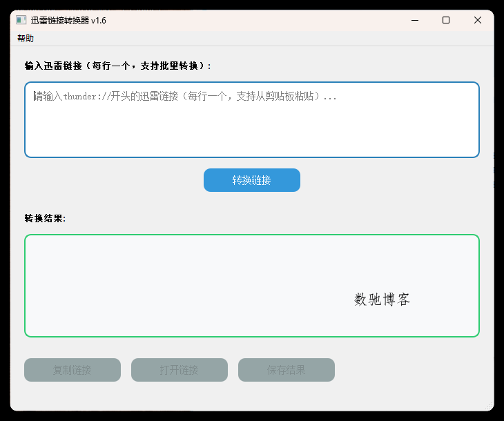This screenshot has height=421, width=504.
Task: Click the 输入迅雷链接 label text
Action: point(117,66)
